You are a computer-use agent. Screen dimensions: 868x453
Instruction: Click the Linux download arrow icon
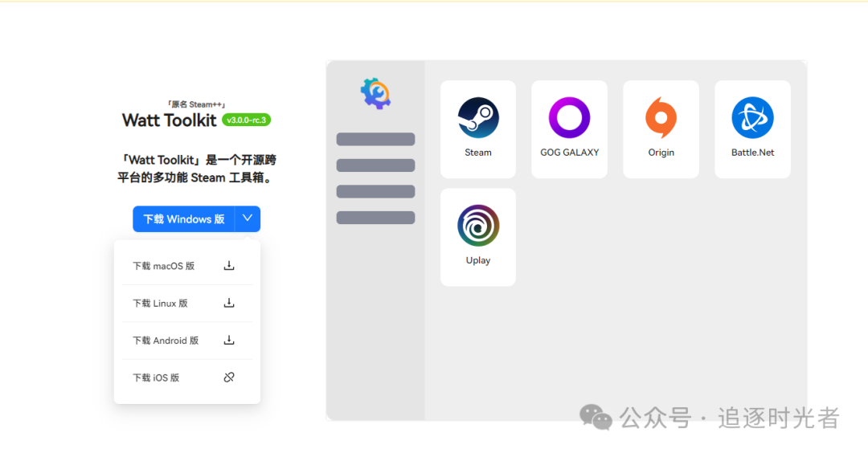pos(228,303)
